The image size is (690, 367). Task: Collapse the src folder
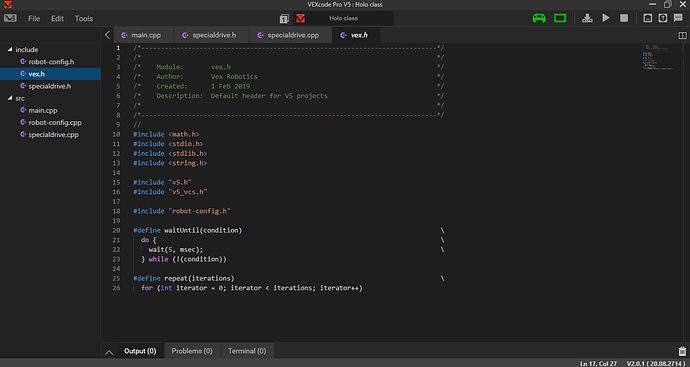(x=10, y=98)
